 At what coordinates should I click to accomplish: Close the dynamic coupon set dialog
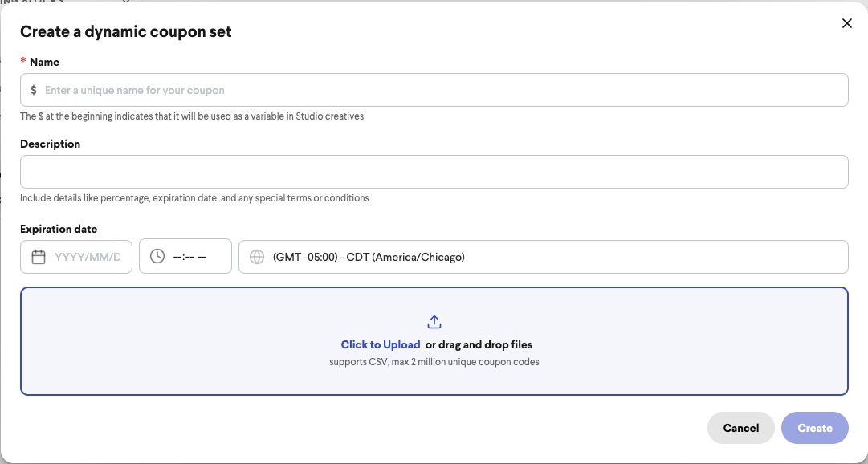pos(846,23)
